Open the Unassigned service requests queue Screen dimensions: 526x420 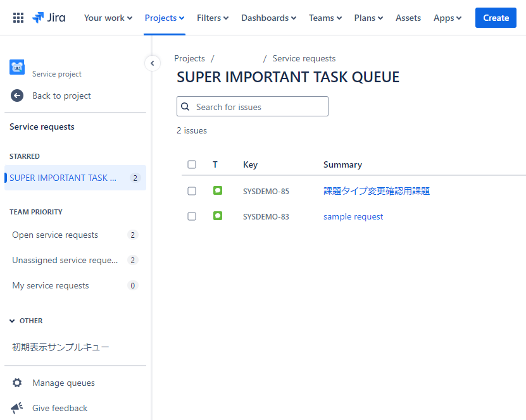[x=75, y=260]
